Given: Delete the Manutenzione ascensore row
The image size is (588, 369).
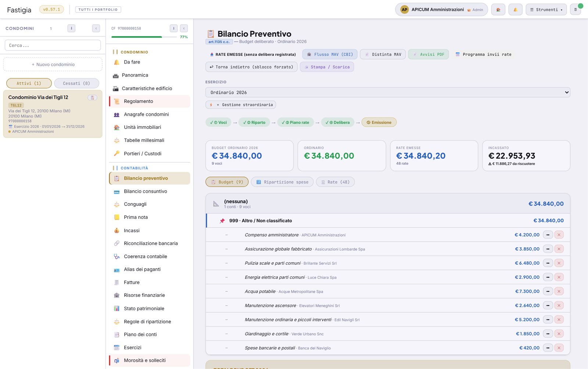Looking at the screenshot, I should (x=559, y=305).
